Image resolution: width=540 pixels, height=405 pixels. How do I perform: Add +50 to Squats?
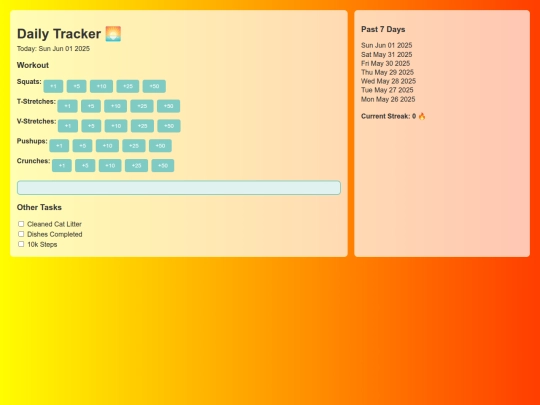(x=154, y=86)
